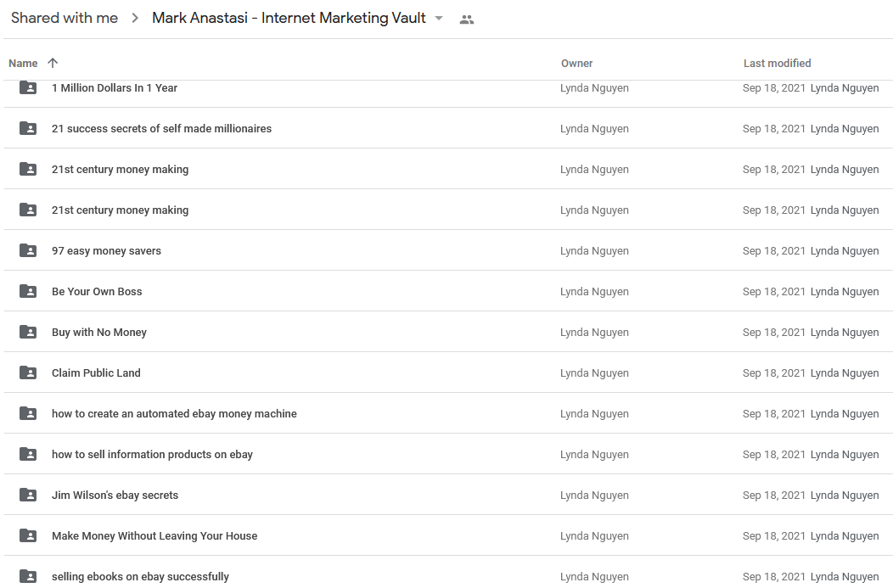
Task: Click owner Lynda Nguyen in Claim Public Land row
Action: (594, 372)
